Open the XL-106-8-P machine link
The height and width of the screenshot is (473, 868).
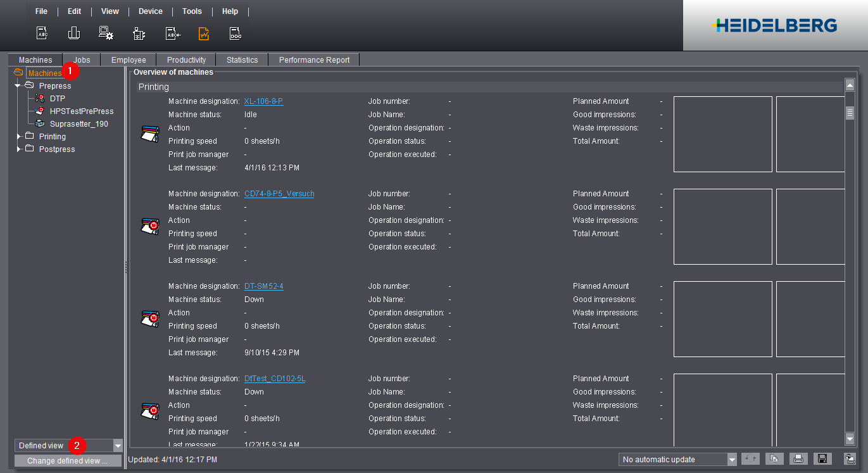pyautogui.click(x=263, y=101)
